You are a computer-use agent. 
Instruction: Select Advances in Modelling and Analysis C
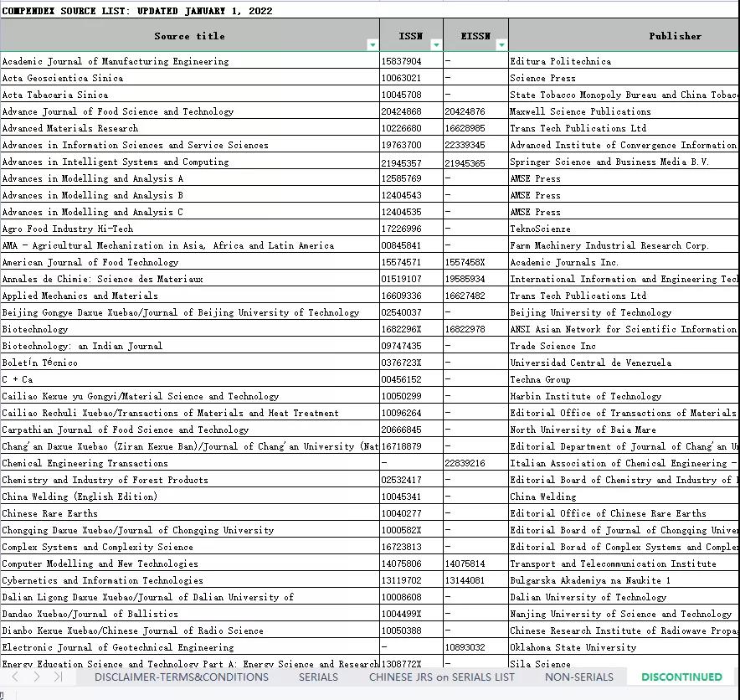(x=190, y=212)
